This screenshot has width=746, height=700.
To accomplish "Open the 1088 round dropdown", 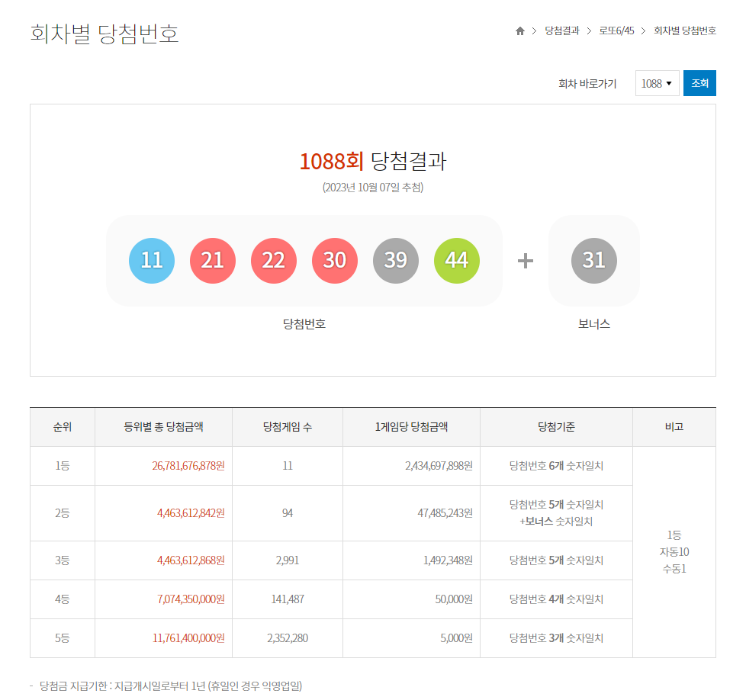I will [x=657, y=83].
